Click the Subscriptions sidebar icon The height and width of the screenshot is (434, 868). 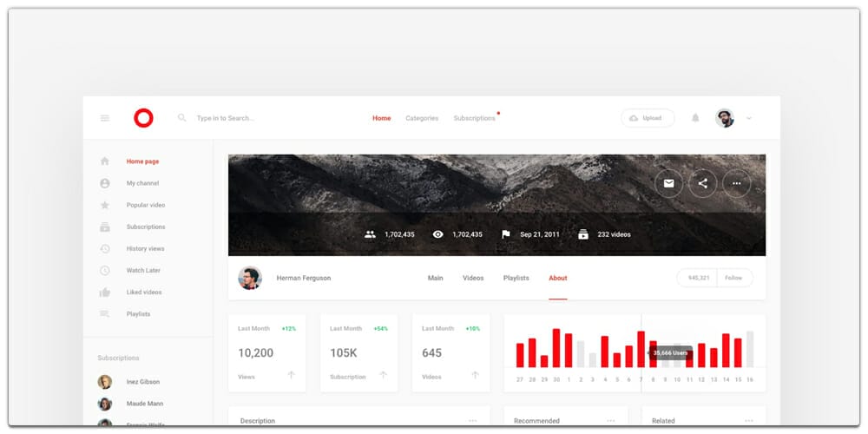105,227
